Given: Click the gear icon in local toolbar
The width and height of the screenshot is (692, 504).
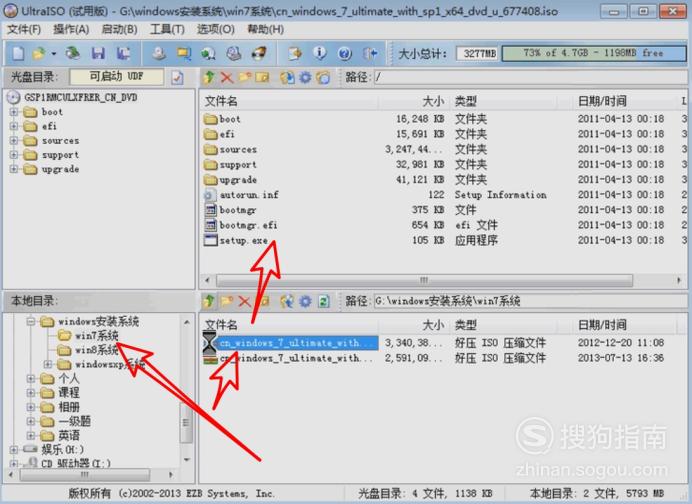Looking at the screenshot, I should click(x=305, y=301).
